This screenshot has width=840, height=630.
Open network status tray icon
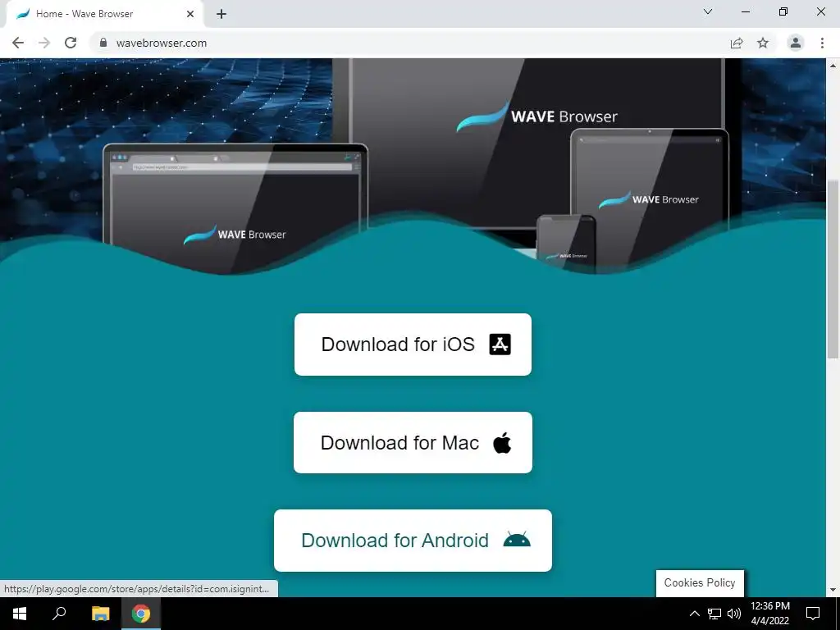point(714,614)
